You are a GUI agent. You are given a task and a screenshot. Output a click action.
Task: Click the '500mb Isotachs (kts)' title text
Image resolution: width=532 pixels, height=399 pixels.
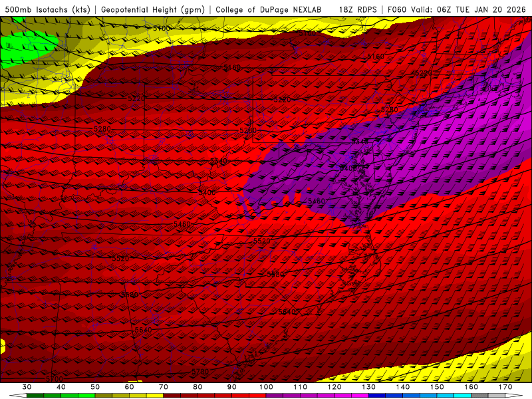click(48, 10)
